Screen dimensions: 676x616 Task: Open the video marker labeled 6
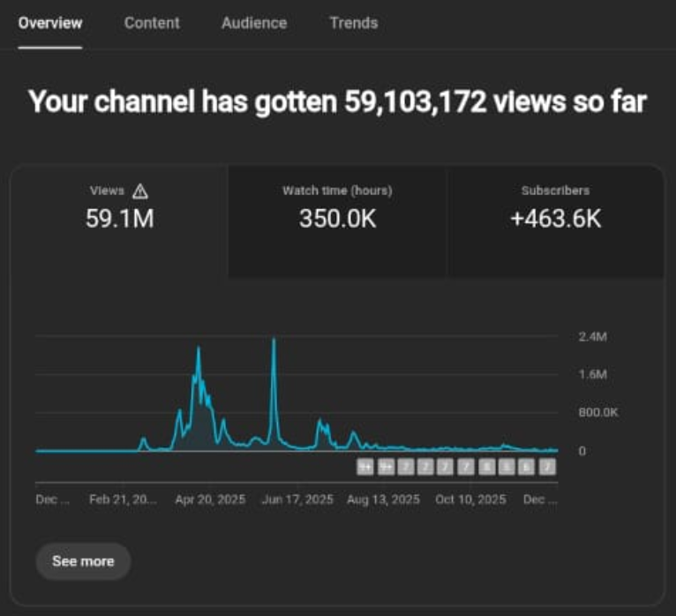(x=527, y=467)
